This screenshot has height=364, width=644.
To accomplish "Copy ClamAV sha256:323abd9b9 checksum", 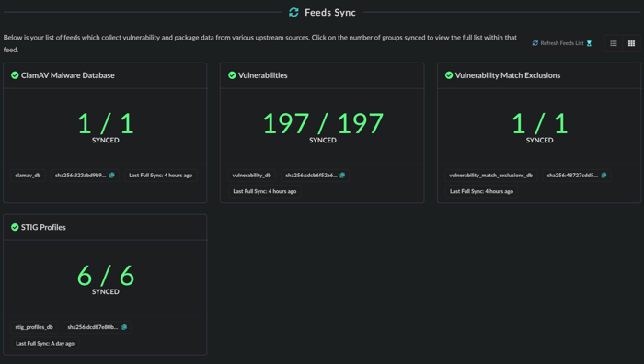I will (112, 176).
